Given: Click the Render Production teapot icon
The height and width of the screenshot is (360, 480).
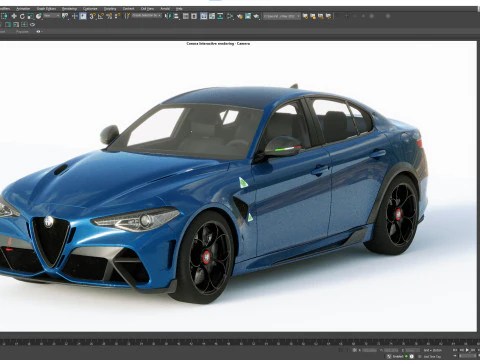Looking at the screenshot, I should tap(256, 16).
